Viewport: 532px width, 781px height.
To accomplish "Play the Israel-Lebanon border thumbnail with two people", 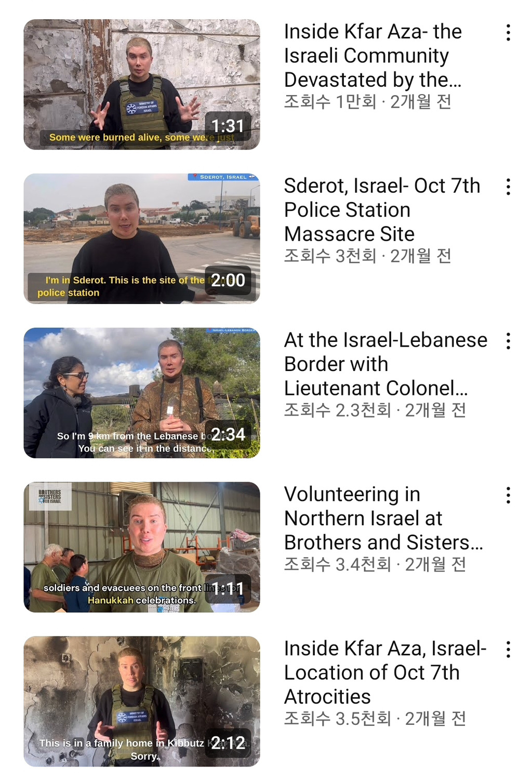I will [142, 393].
